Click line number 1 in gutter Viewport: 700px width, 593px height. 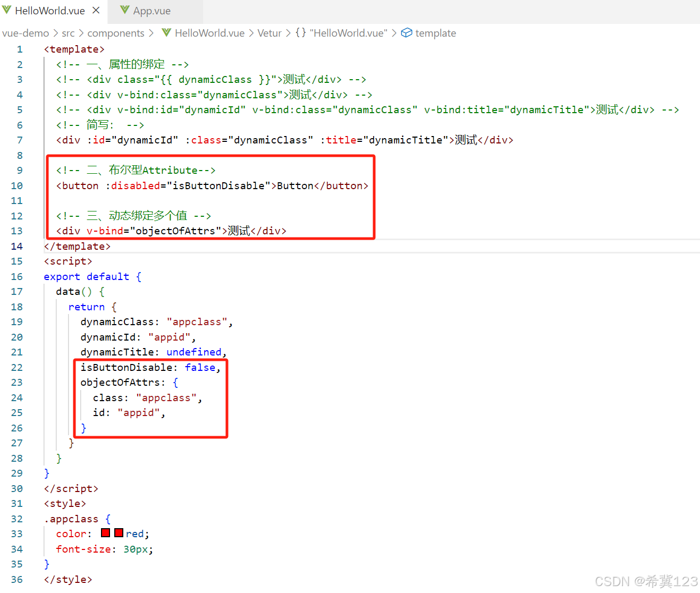tap(20, 49)
